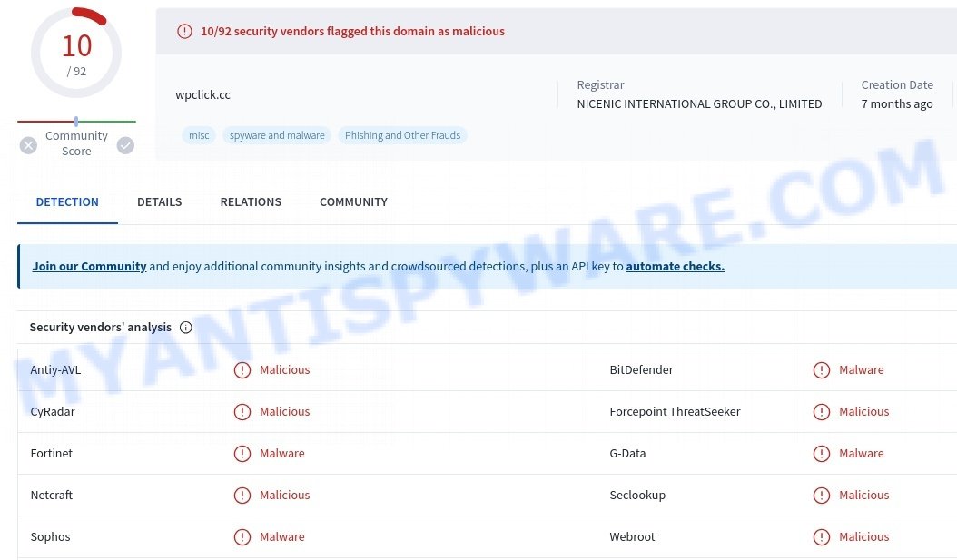
Task: Click the Fortinet vendor name
Action: coord(51,453)
